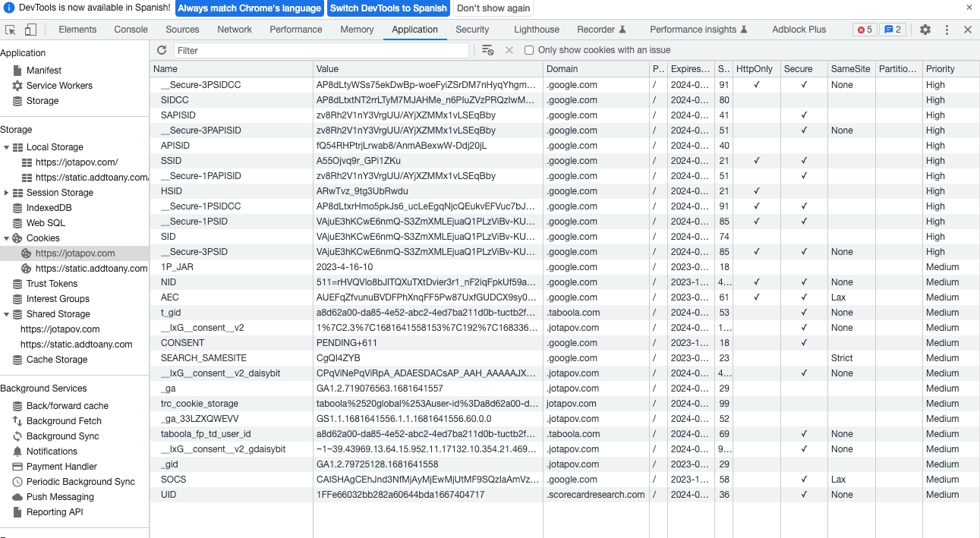Open Periodic Background Sync service
Image resolution: width=980 pixels, height=538 pixels.
coord(80,482)
